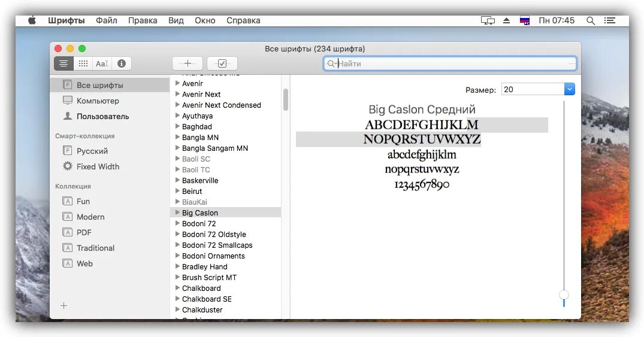The height and width of the screenshot is (337, 644).
Task: Add a new font with plus button
Action: (x=188, y=63)
